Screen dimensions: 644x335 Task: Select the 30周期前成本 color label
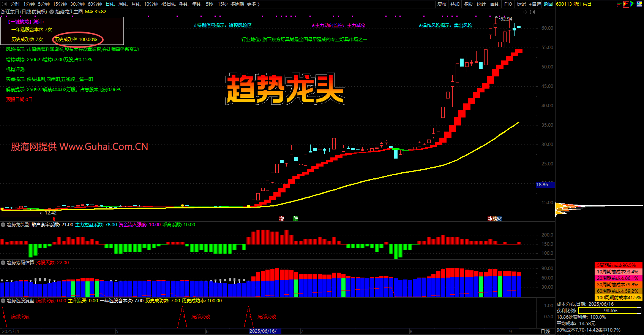[x=618, y=284]
